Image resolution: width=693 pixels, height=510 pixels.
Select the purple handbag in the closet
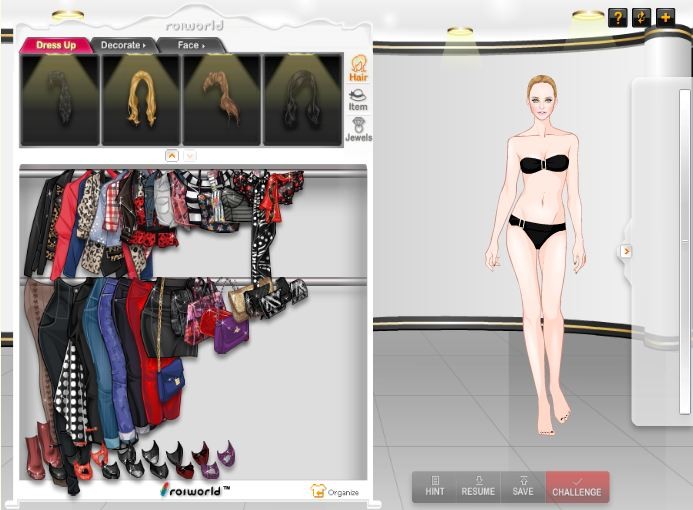(x=231, y=335)
